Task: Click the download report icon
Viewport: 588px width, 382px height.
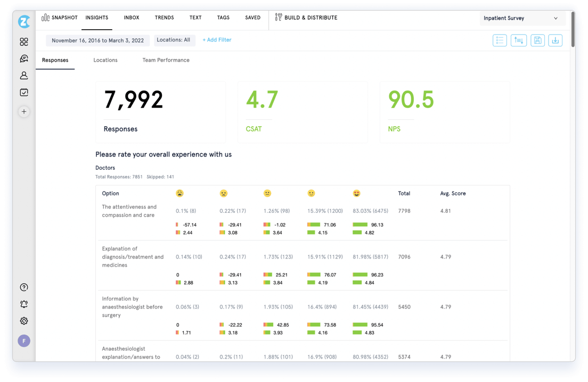Action: click(x=555, y=40)
